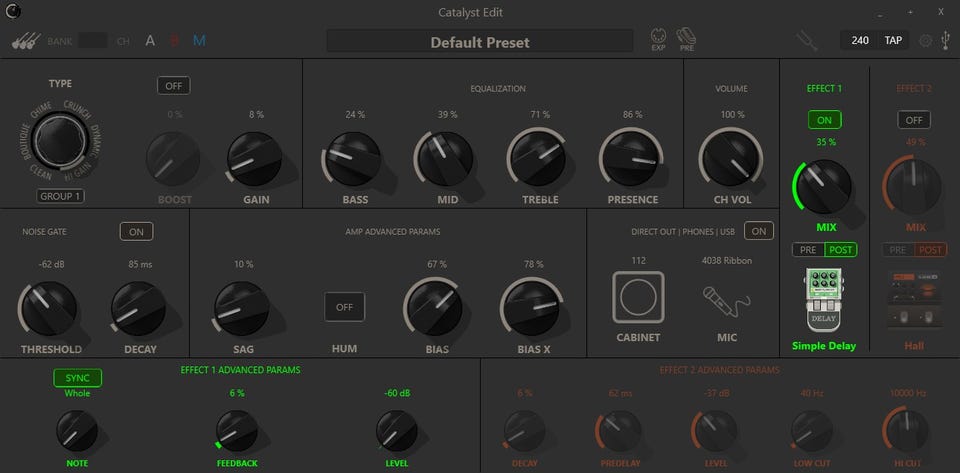Click the 10000 Hz hi cut value

tap(908, 393)
